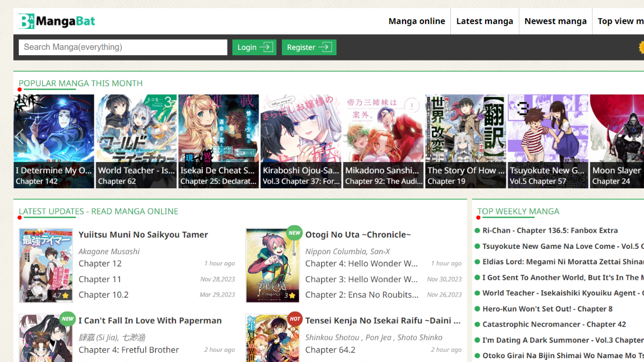
Task: Open the Latest manga menu item
Action: pyautogui.click(x=485, y=21)
